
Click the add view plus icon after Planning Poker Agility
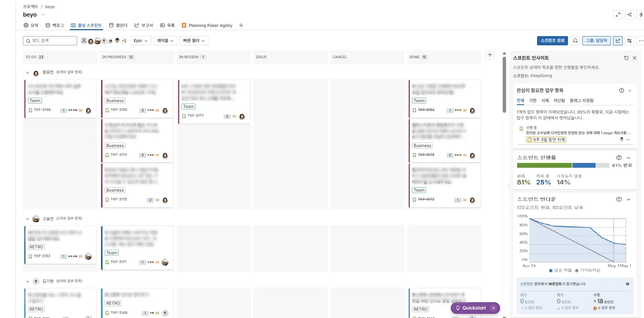pos(241,25)
